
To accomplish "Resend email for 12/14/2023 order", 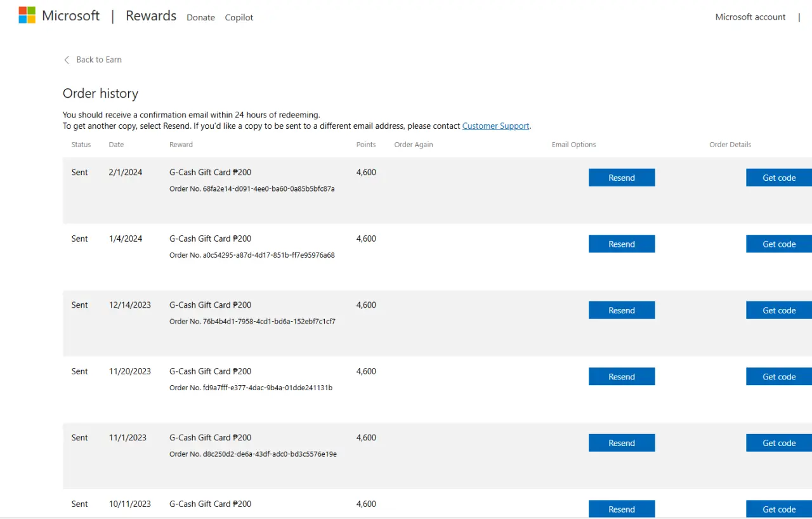I will tap(622, 310).
